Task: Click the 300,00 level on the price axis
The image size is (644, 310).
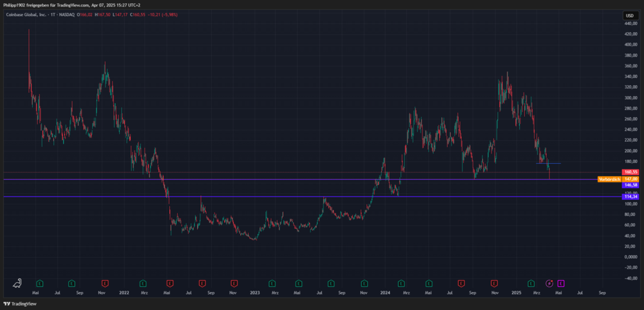Action: click(x=630, y=98)
